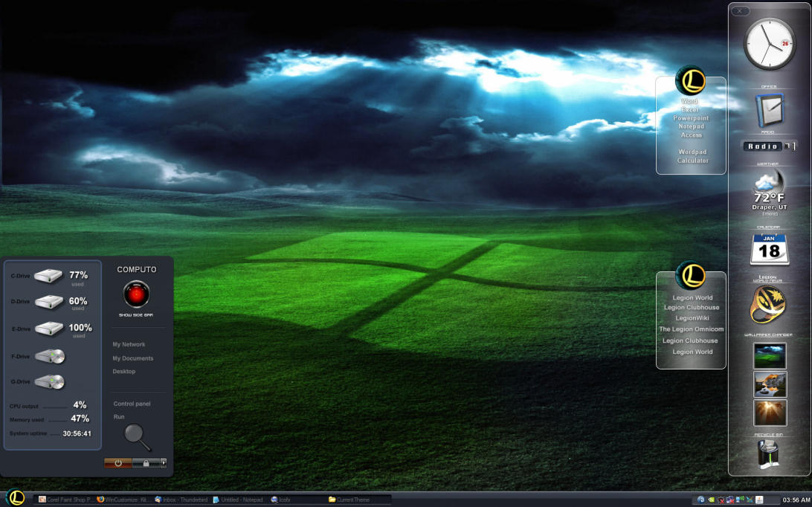
Task: Open the LegionWiki link
Action: pos(692,318)
